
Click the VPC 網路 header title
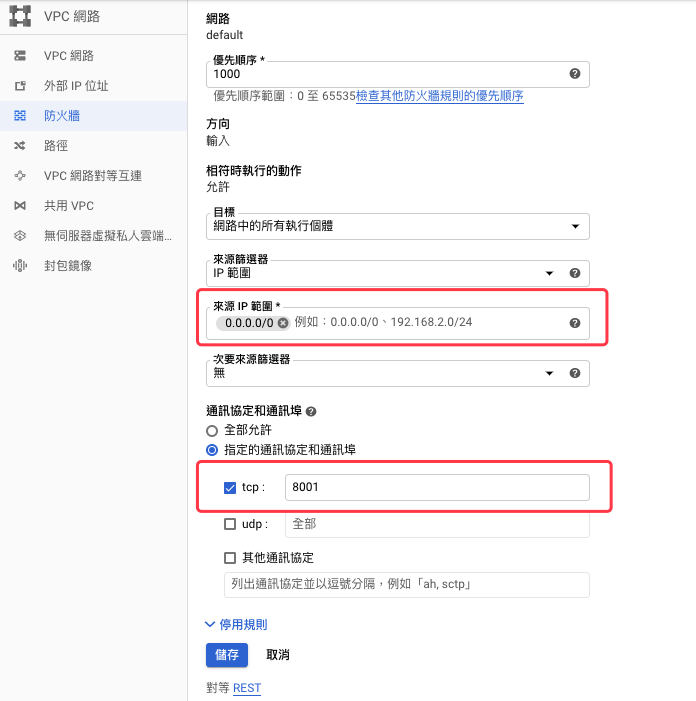pyautogui.click(x=72, y=17)
